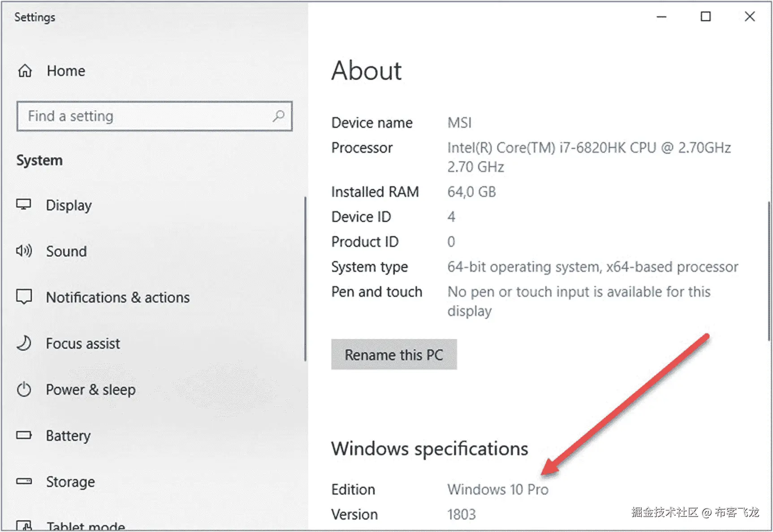The width and height of the screenshot is (773, 532).
Task: Click the Focus assist moon icon
Action: coord(24,343)
